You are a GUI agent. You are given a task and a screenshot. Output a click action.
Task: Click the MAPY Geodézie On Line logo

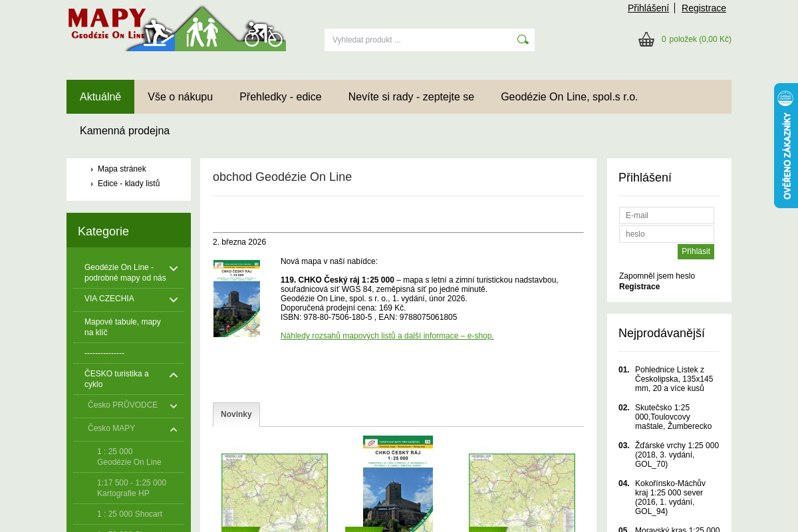coord(176,27)
